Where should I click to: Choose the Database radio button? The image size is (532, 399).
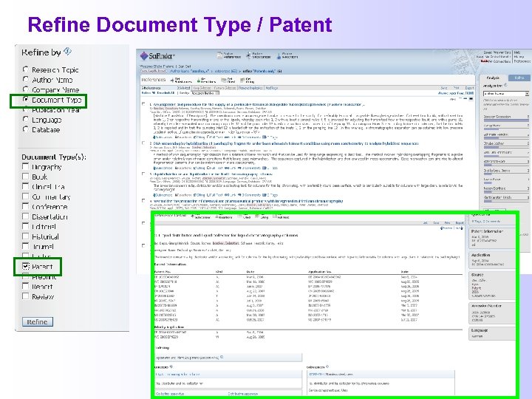[25, 129]
